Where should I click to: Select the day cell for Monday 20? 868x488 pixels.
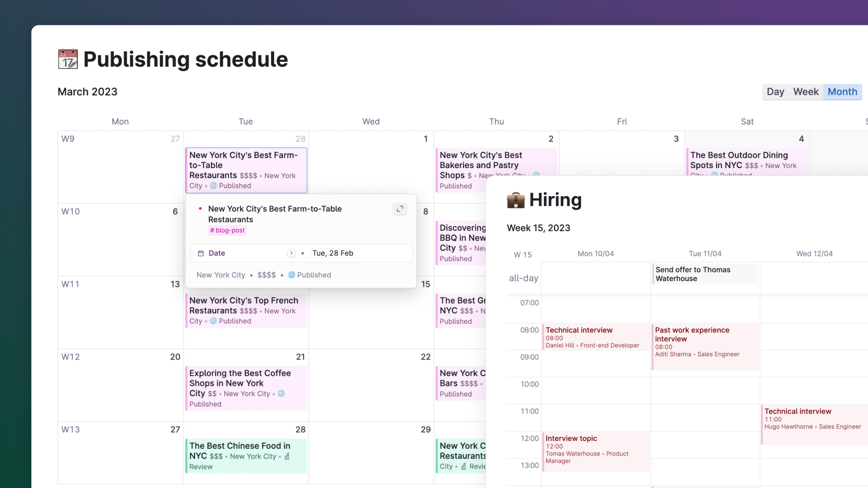coord(121,385)
